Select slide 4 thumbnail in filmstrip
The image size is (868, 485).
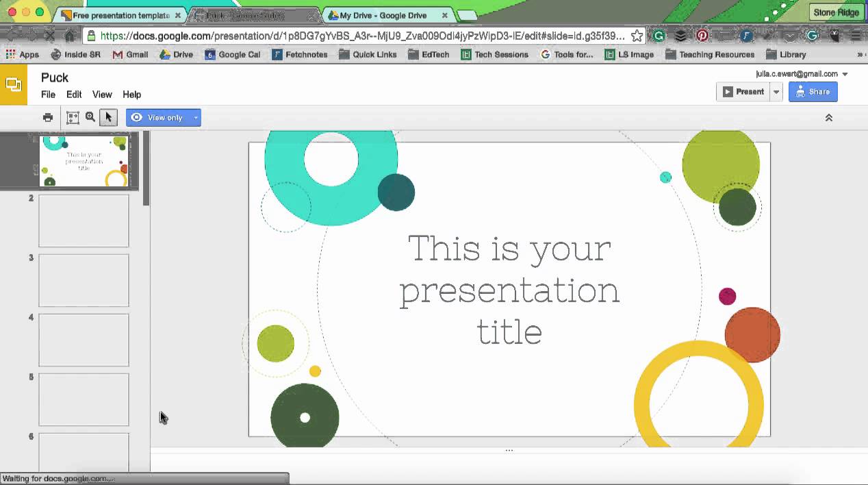[x=84, y=340]
